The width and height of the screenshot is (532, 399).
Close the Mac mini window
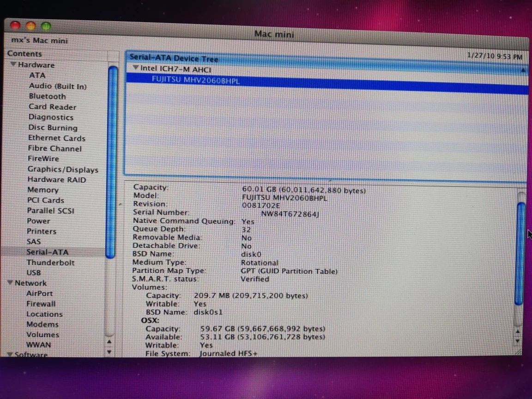(x=15, y=25)
